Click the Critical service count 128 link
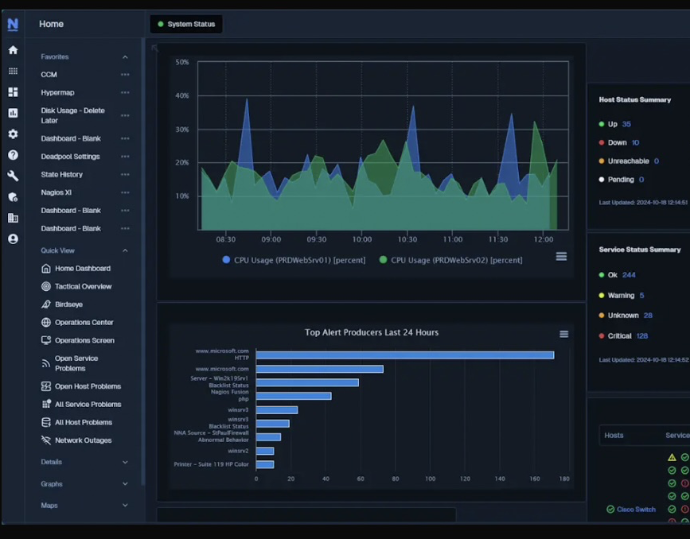The image size is (690, 539). click(x=642, y=336)
